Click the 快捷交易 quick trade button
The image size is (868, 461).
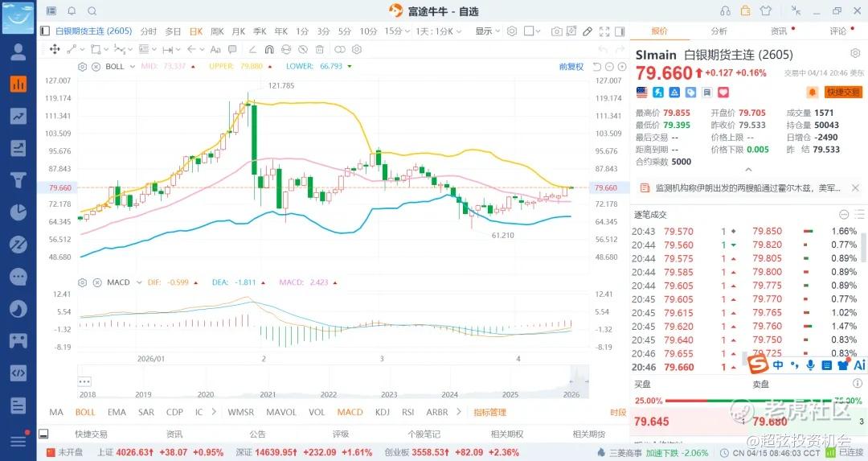click(x=843, y=93)
